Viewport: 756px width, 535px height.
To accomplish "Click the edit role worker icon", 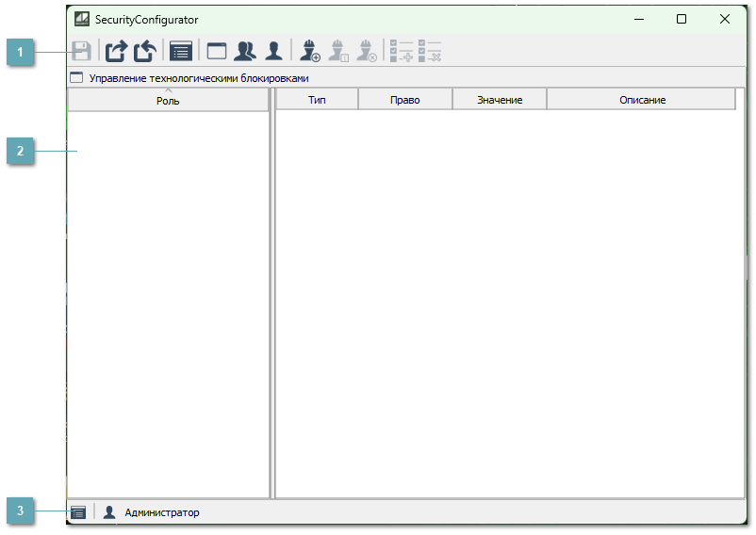I will (x=337, y=51).
